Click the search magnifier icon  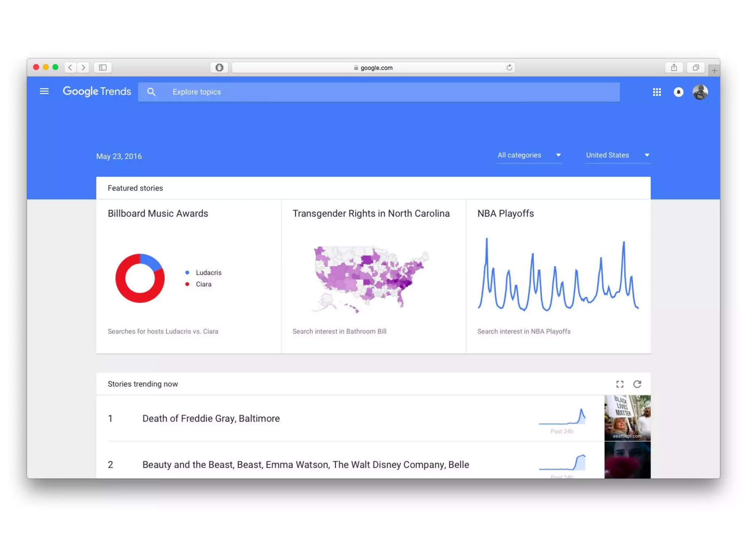(151, 92)
